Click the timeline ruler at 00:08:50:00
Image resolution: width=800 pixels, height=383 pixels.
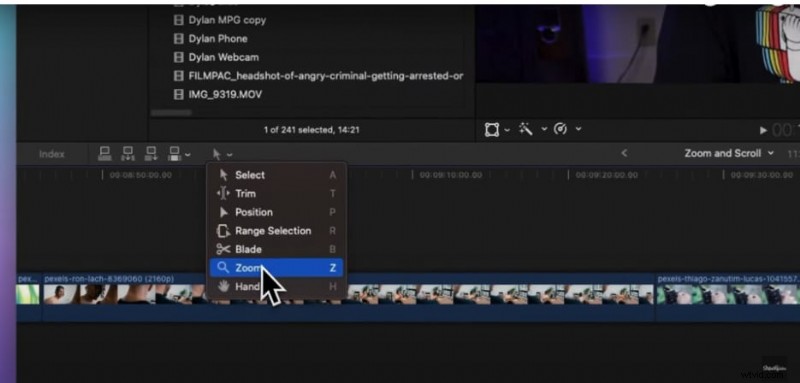pyautogui.click(x=141, y=175)
